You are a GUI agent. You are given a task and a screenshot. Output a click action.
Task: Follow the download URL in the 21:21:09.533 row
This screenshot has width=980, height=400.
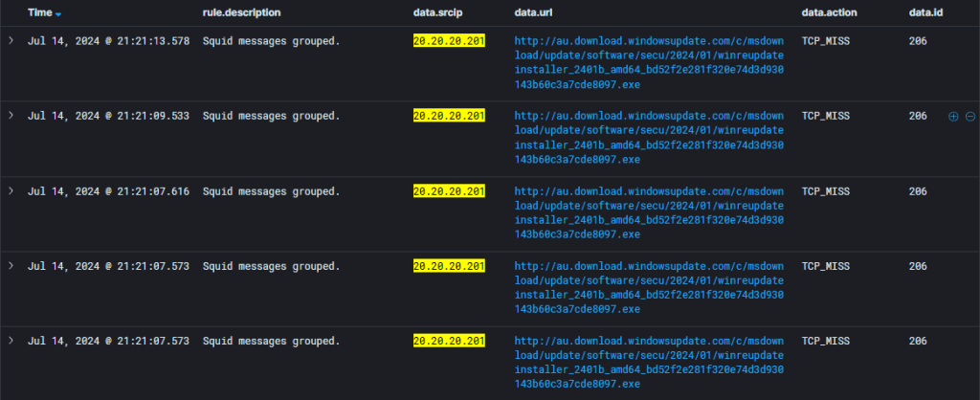649,138
